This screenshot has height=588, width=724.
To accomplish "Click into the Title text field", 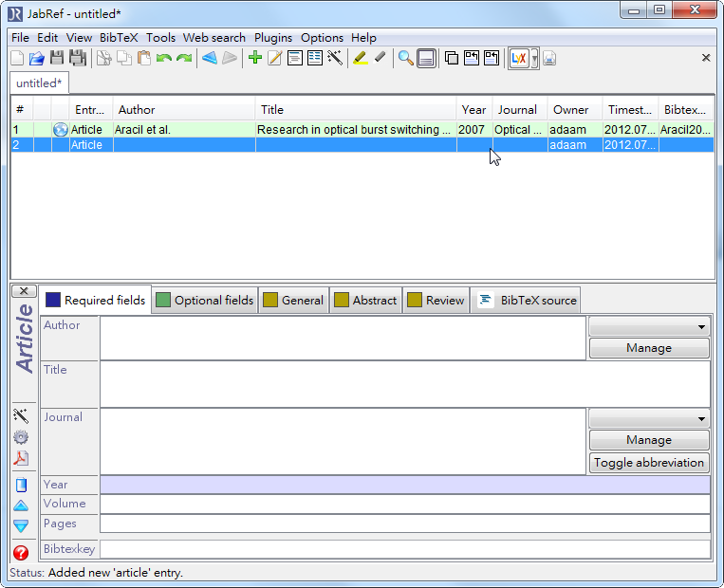I will [405, 384].
